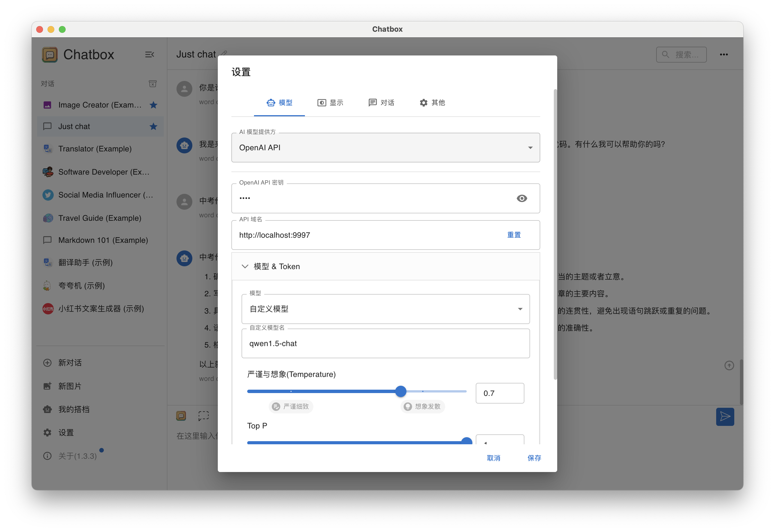Toggle API key visibility eye icon
The image size is (775, 532).
click(522, 198)
